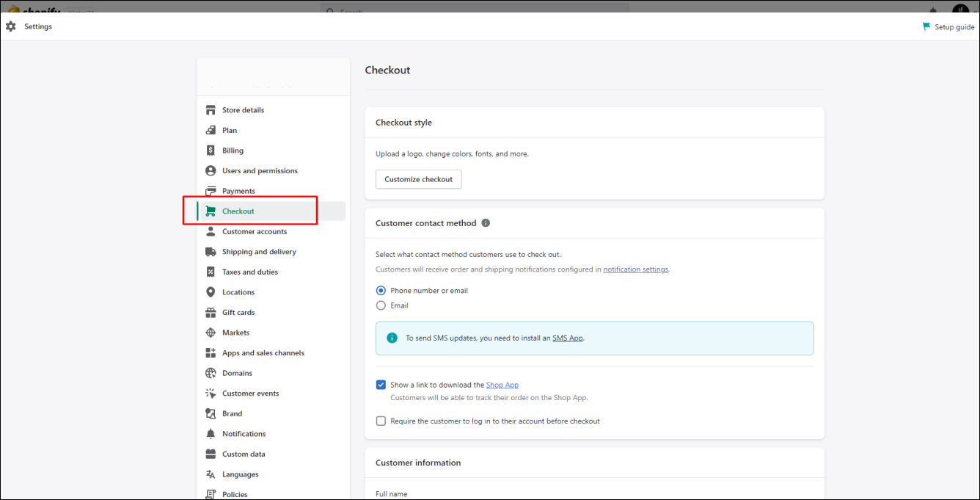The width and height of the screenshot is (980, 500).
Task: Check Require customer to log in before checkout
Action: click(381, 421)
